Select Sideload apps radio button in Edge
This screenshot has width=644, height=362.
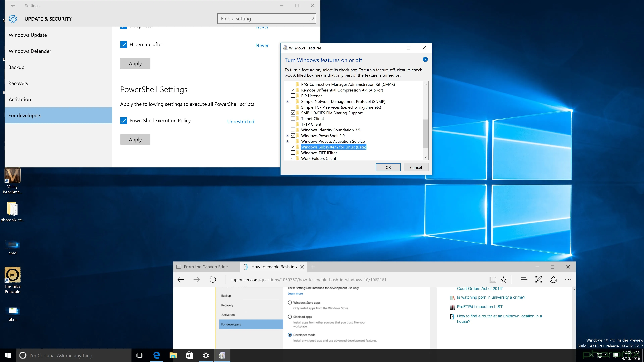(x=290, y=317)
